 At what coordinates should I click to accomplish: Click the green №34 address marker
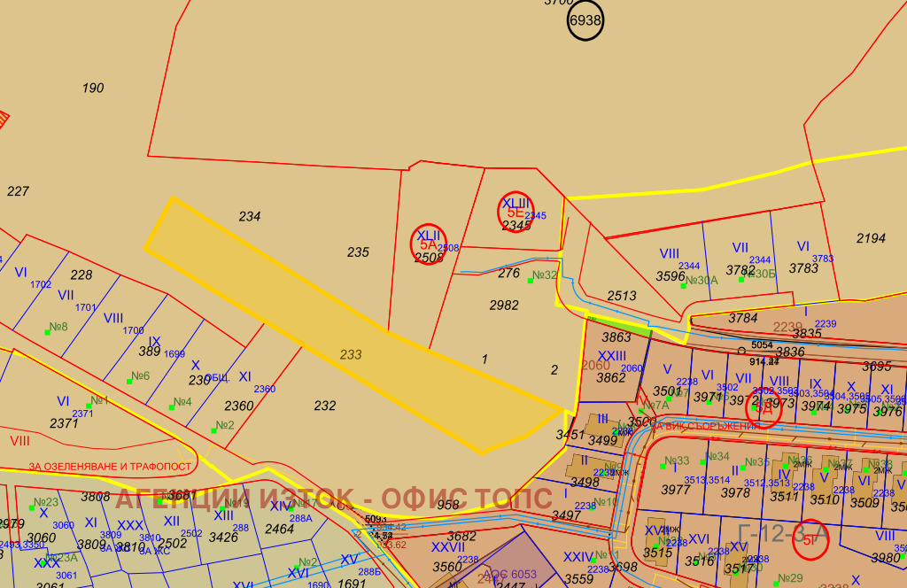click(715, 457)
